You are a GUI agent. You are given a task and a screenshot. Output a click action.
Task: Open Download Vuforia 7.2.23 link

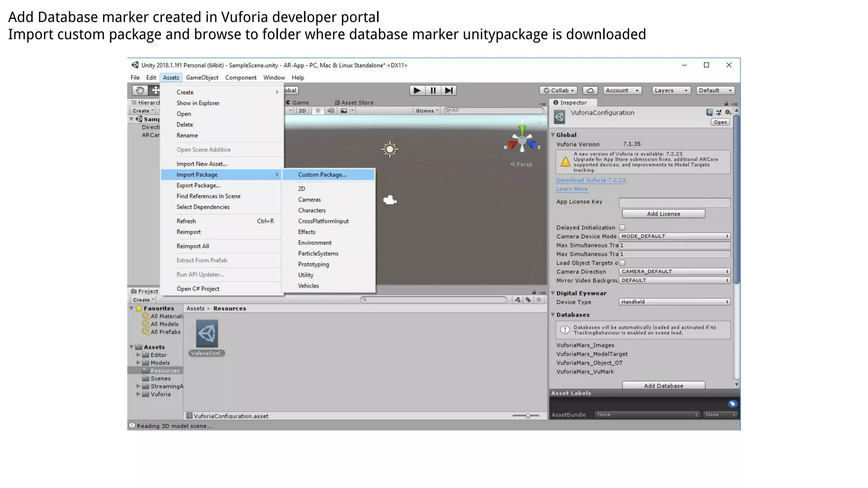pyautogui.click(x=590, y=180)
